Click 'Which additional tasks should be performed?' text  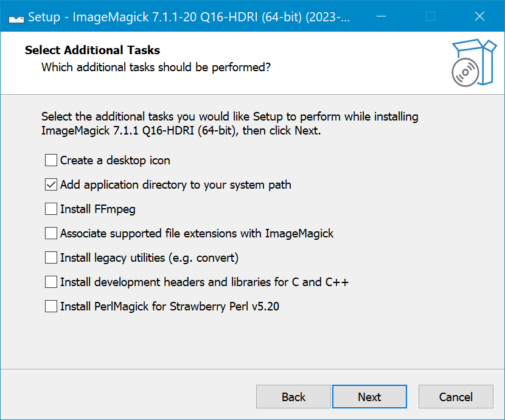[156, 67]
